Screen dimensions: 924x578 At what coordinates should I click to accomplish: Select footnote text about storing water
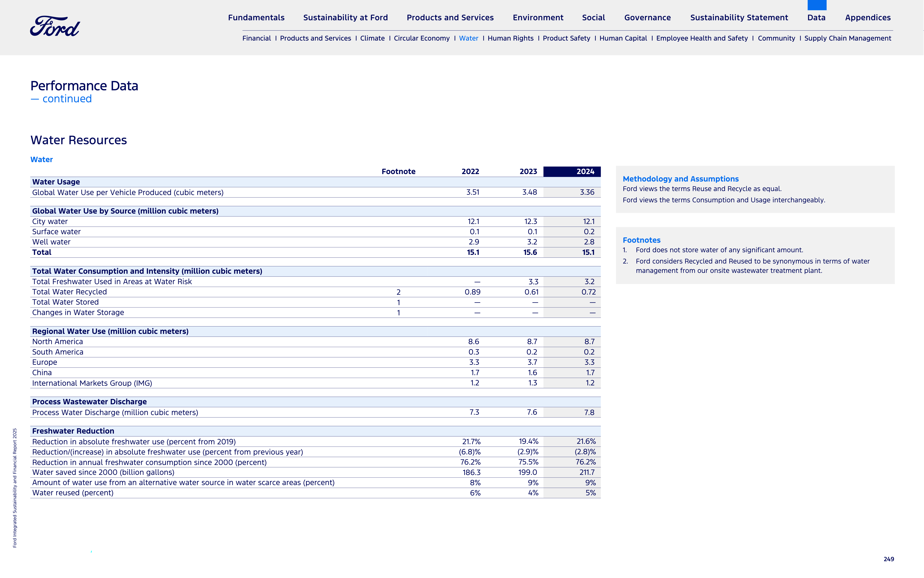click(719, 250)
